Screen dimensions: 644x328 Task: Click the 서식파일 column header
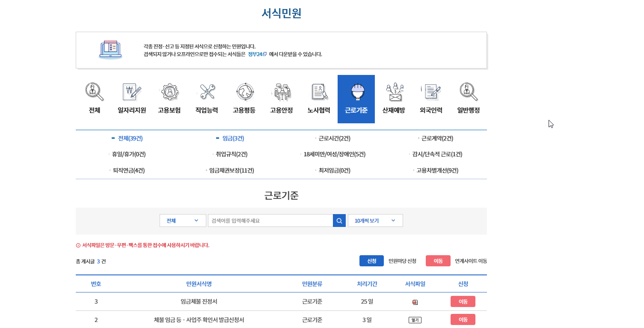coord(415,284)
